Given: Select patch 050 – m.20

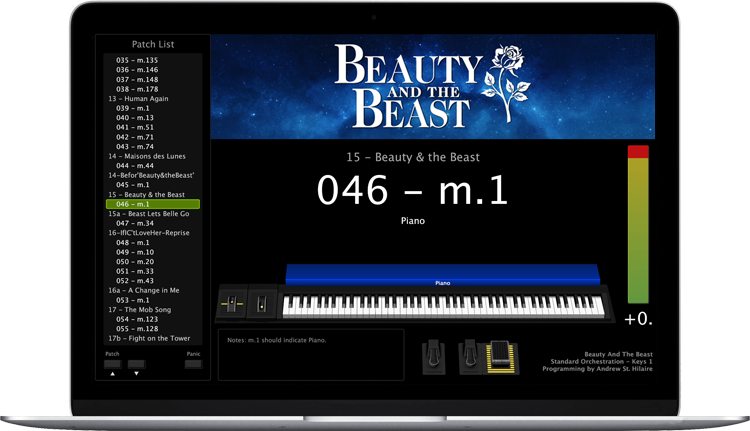Looking at the screenshot, I should [x=153, y=262].
